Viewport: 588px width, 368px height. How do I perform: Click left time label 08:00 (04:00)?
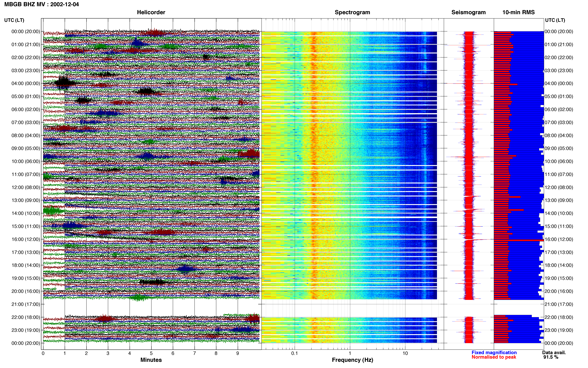coord(26,135)
